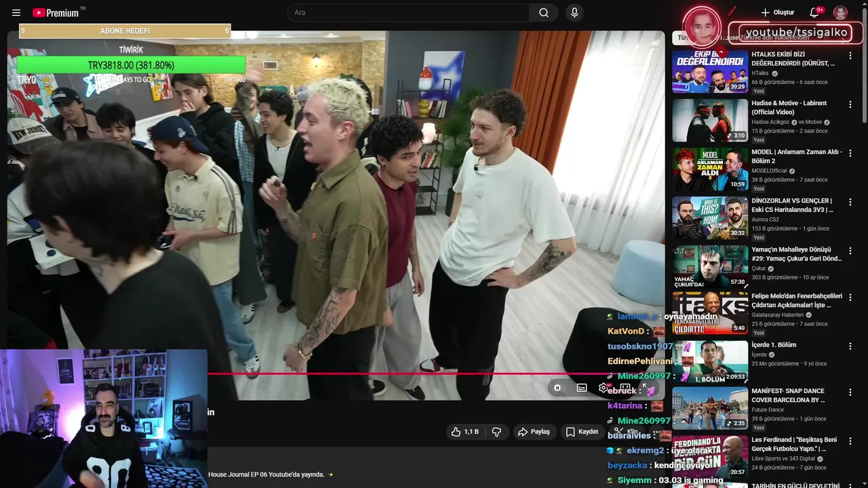Play Hadise & Motive Labirent thumbnail
Screen dimensions: 868x488
[710, 120]
